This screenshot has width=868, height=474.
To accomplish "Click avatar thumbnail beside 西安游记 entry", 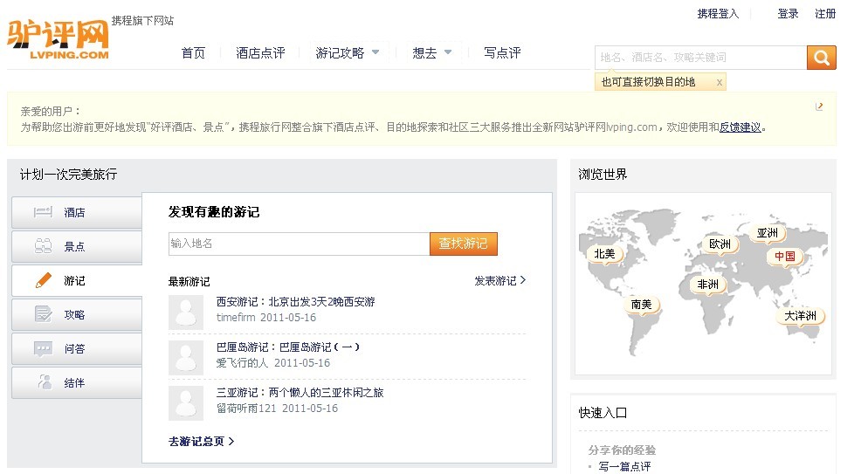I will coord(185,312).
